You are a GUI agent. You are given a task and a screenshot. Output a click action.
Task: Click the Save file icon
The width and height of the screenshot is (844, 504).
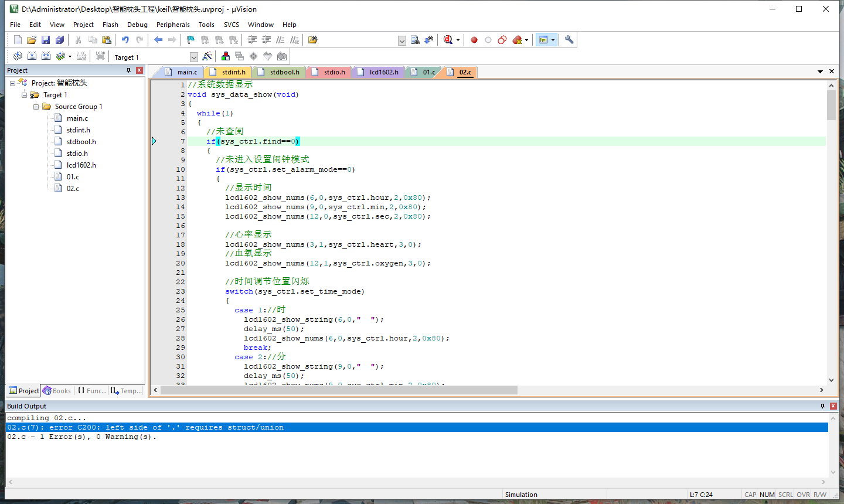click(x=46, y=40)
